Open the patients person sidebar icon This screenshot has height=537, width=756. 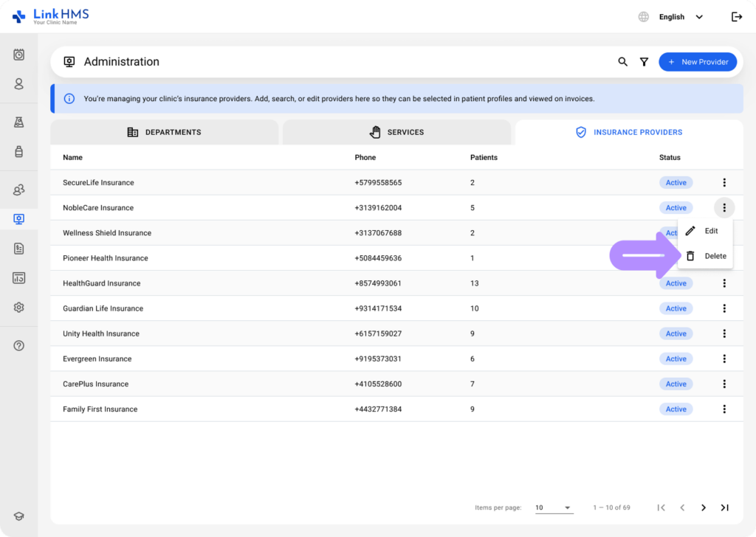click(x=18, y=84)
